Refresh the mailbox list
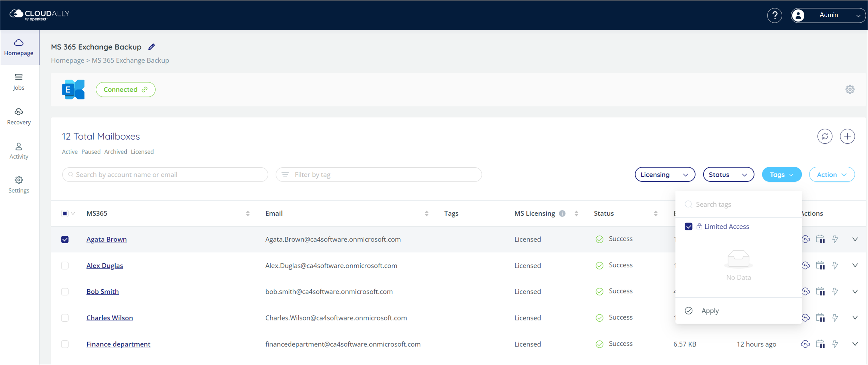The image size is (868, 365). coord(825,136)
